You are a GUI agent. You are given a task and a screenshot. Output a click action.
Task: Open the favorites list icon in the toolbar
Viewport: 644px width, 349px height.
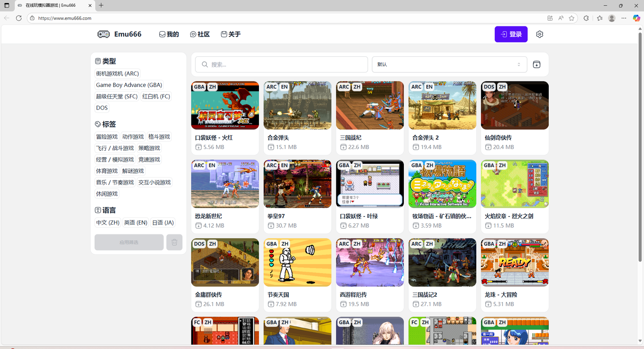click(x=600, y=18)
